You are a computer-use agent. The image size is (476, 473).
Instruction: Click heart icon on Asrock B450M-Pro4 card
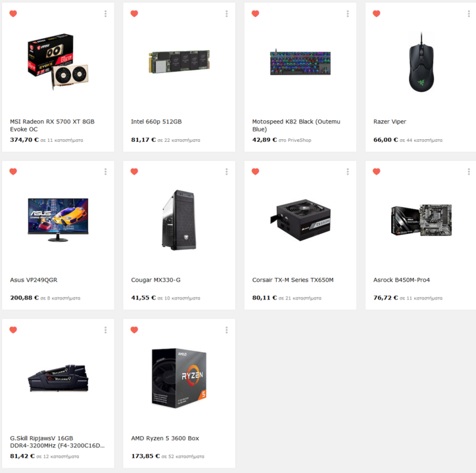pyautogui.click(x=377, y=171)
